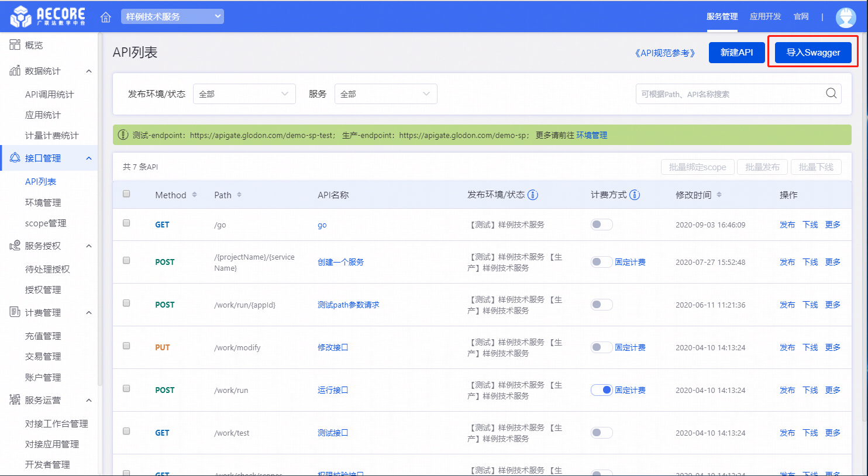The height and width of the screenshot is (476, 868).
Task: Click the 新建API button
Action: (x=736, y=53)
